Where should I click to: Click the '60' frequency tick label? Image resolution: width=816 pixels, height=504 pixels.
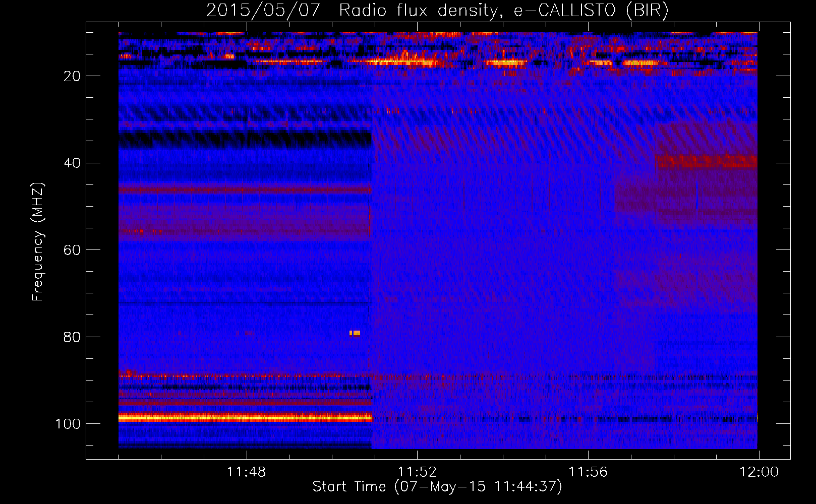(x=72, y=250)
